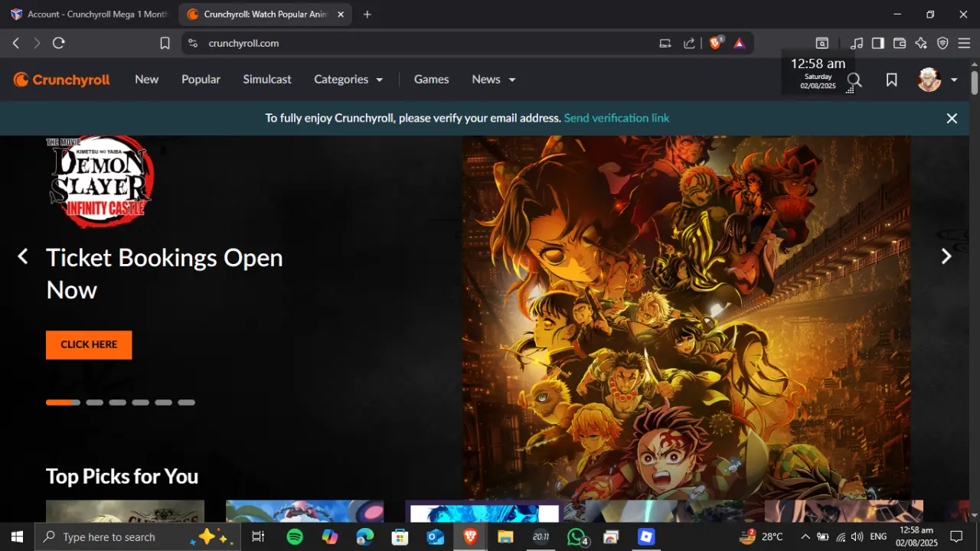Select the first carousel indicator
This screenshot has height=551, width=980.
(x=63, y=403)
